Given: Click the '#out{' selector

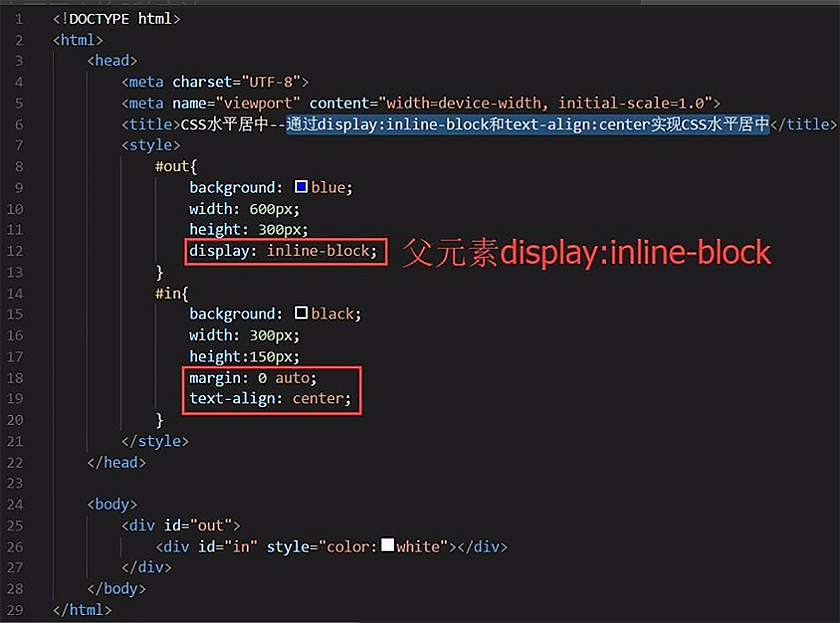Looking at the screenshot, I should coord(176,166).
